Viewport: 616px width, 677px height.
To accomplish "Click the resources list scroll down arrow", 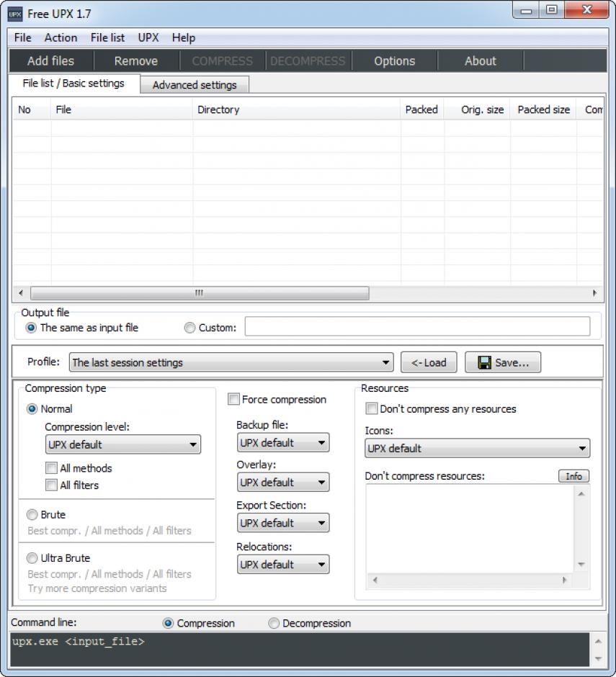I will point(581,565).
